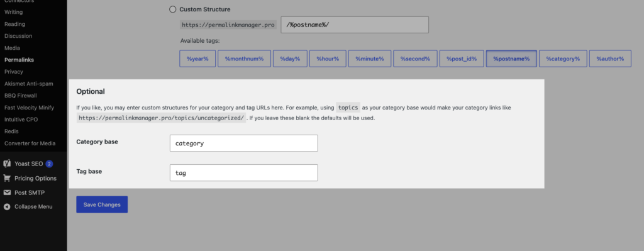Insert the %minute% tag
Screen dimensions: 644x251
pyautogui.click(x=370, y=59)
